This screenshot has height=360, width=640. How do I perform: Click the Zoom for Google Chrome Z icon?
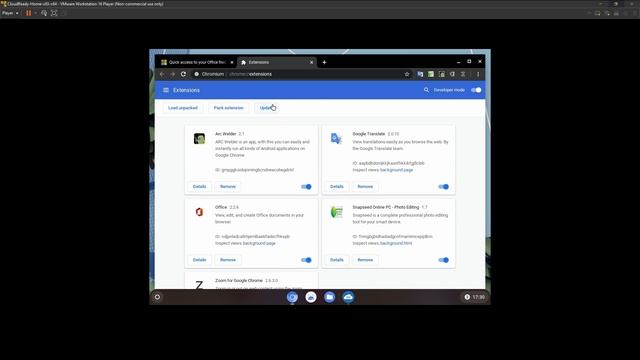[199, 284]
